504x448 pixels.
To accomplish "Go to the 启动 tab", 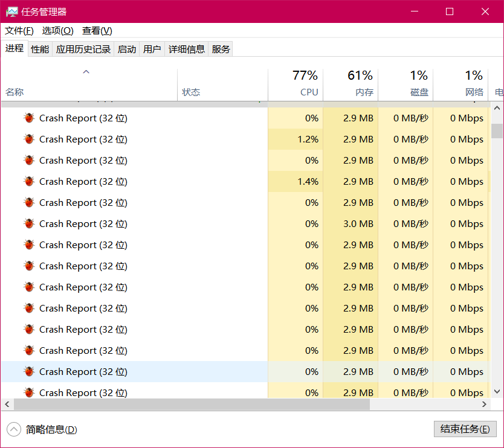I will (127, 49).
